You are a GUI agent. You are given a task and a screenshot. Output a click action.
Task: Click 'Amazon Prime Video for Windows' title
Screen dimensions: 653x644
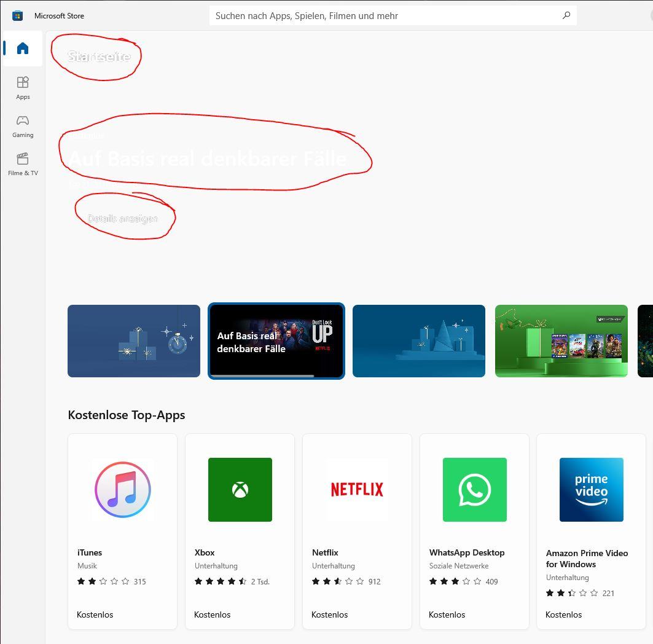coord(587,558)
